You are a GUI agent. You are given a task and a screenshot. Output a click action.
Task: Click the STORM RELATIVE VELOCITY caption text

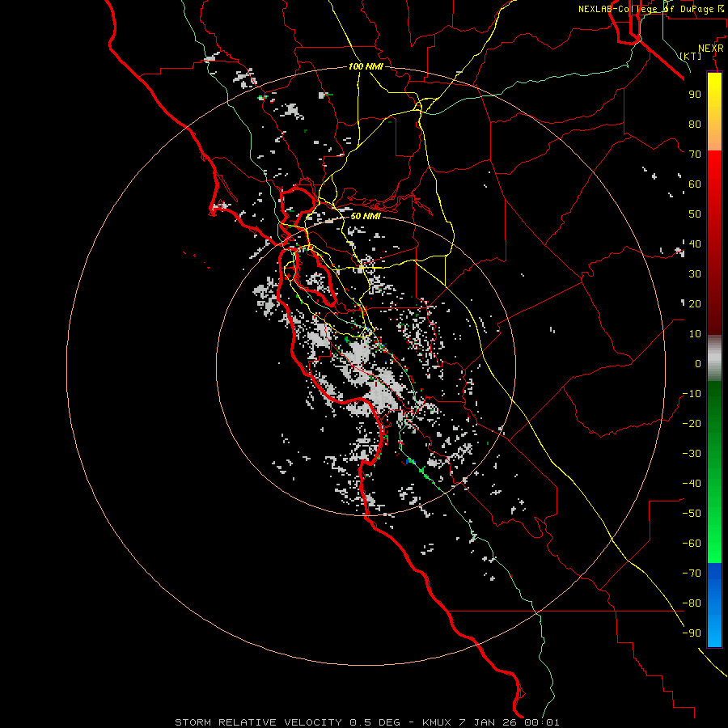pos(258,722)
